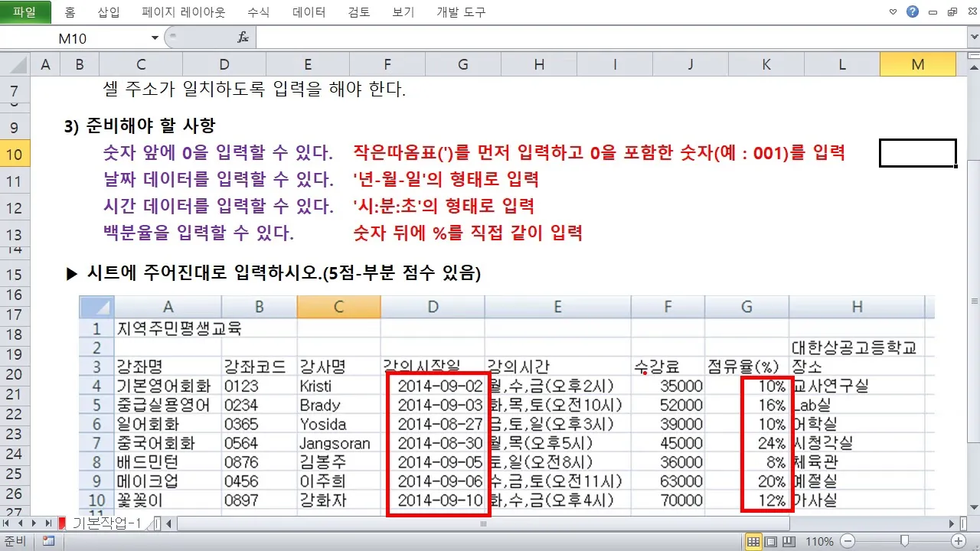Click the macro icon next to 준비 status

[x=47, y=541]
